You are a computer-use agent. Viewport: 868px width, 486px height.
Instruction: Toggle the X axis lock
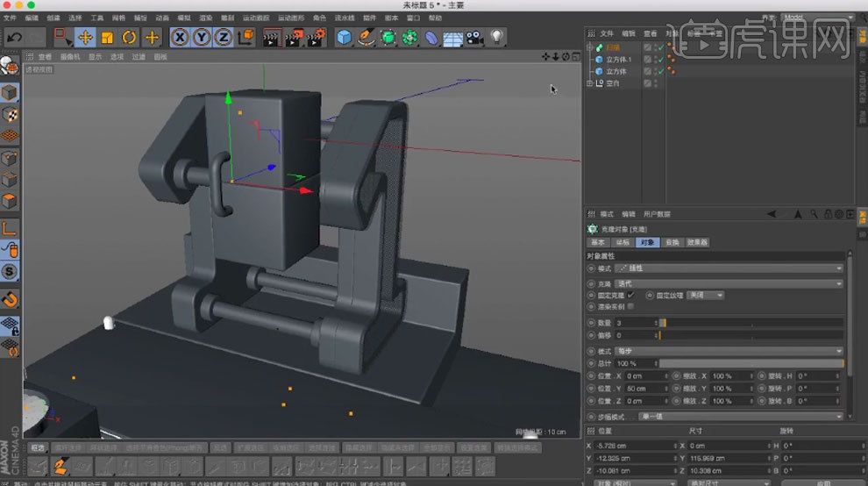180,37
